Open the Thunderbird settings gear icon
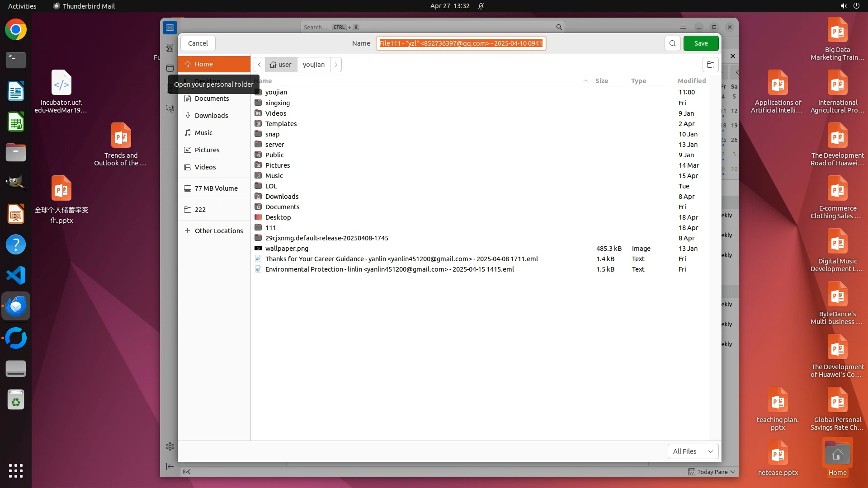The height and width of the screenshot is (488, 868). 170,446
